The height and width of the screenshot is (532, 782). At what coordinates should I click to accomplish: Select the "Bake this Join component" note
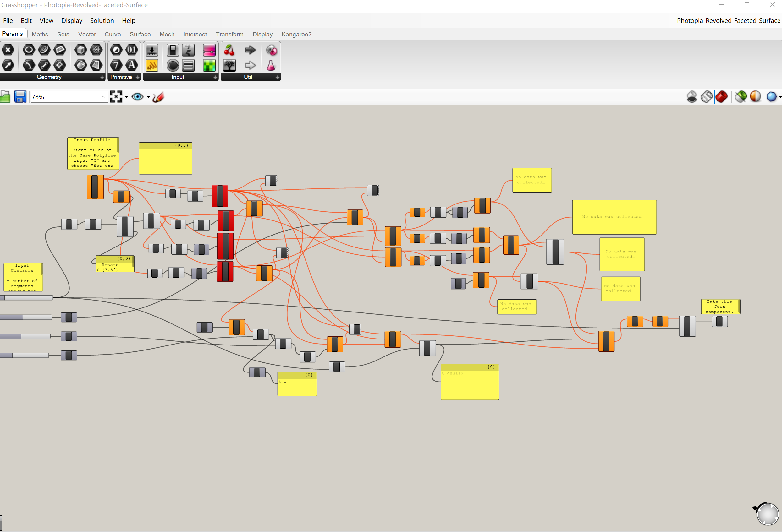(720, 306)
